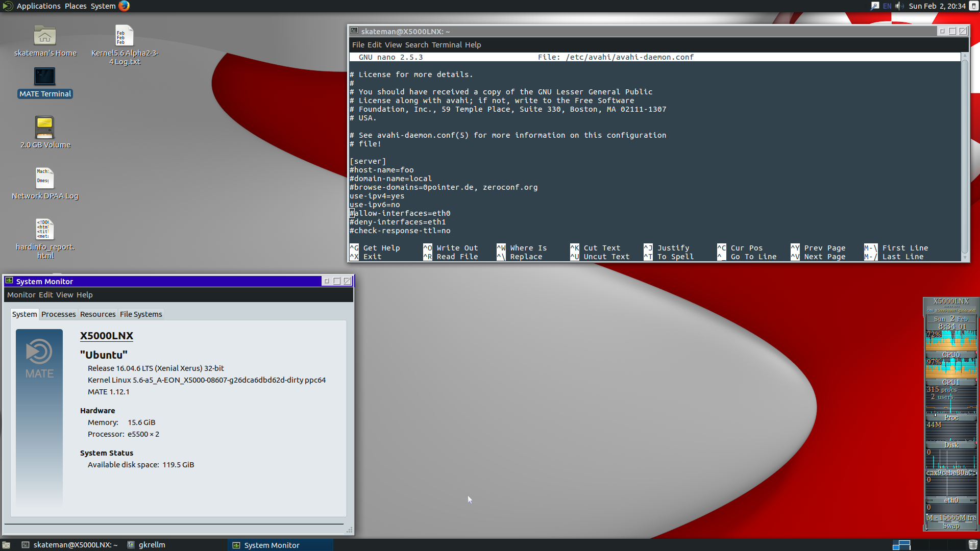Click the Kernel Linux 5.6-a5 version text
Screen dimensions: 980x551
[207, 380]
